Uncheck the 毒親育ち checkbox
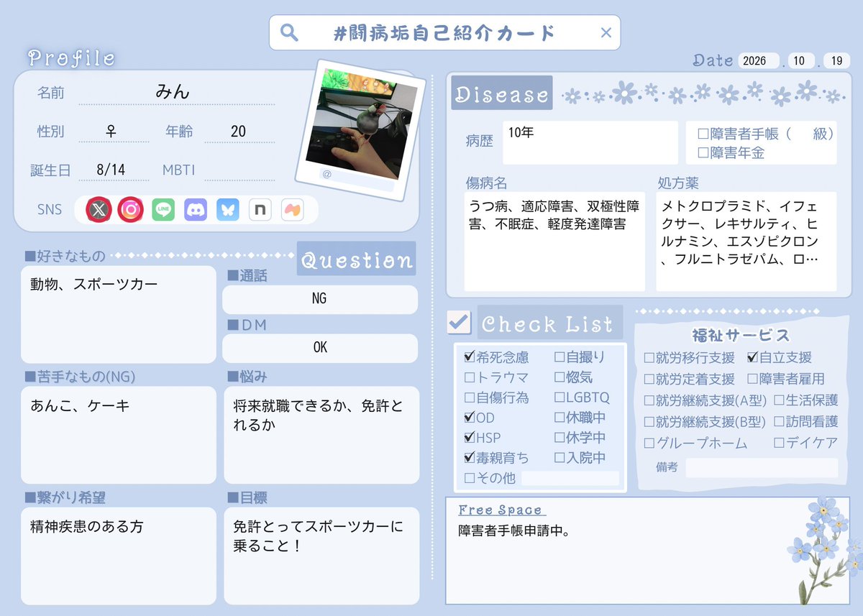Image resolution: width=863 pixels, height=616 pixels. pyautogui.click(x=470, y=457)
